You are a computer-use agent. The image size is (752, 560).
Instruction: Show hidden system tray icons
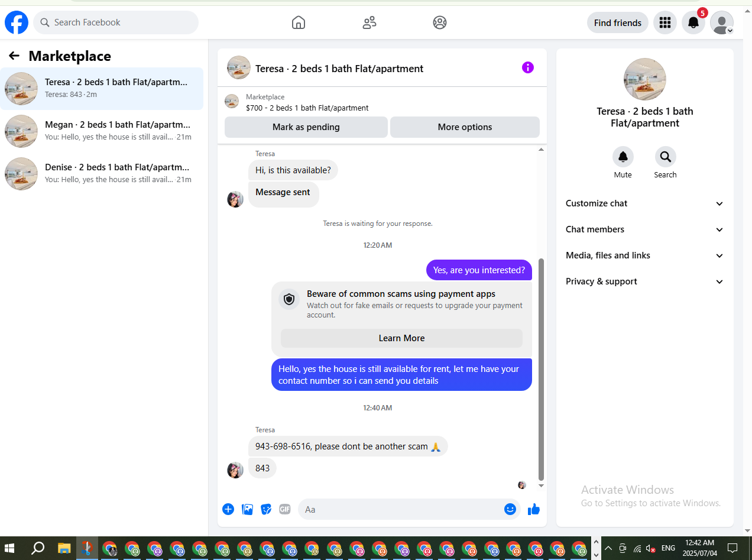coord(608,548)
